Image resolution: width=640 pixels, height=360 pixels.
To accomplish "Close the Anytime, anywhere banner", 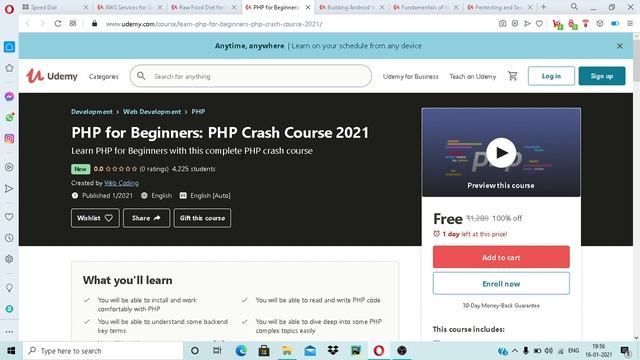I will coord(620,46).
